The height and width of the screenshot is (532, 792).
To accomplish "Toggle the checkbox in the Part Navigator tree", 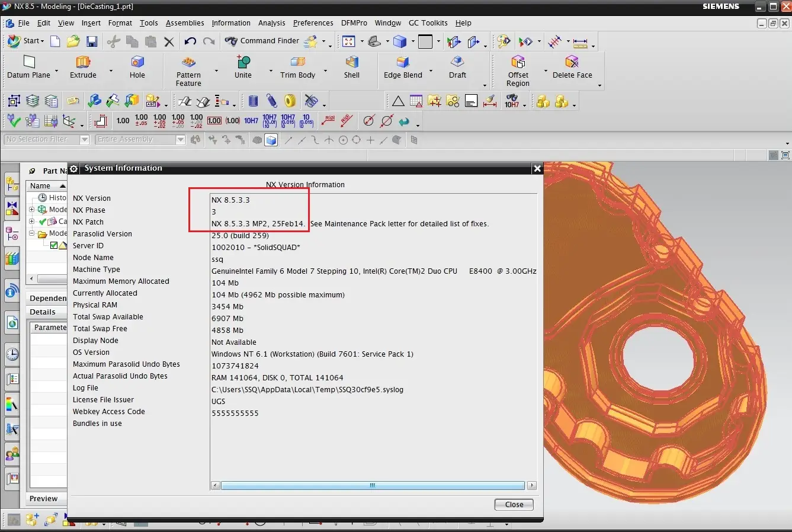I will click(54, 245).
